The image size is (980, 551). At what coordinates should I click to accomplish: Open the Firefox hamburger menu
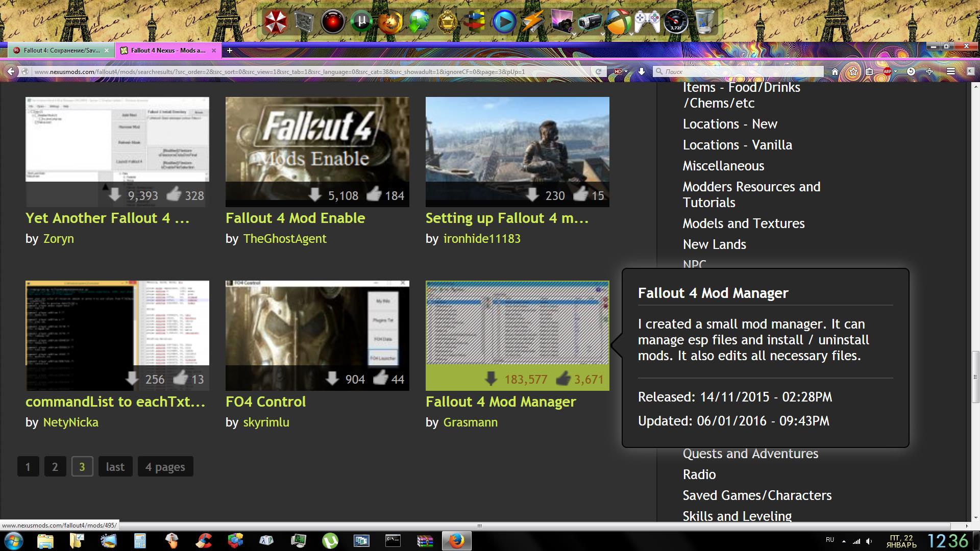pos(950,71)
